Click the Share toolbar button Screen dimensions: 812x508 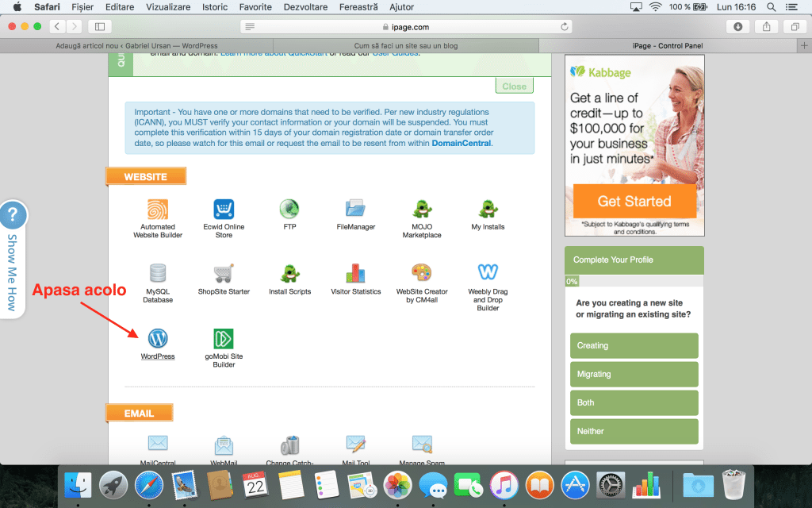click(x=767, y=26)
